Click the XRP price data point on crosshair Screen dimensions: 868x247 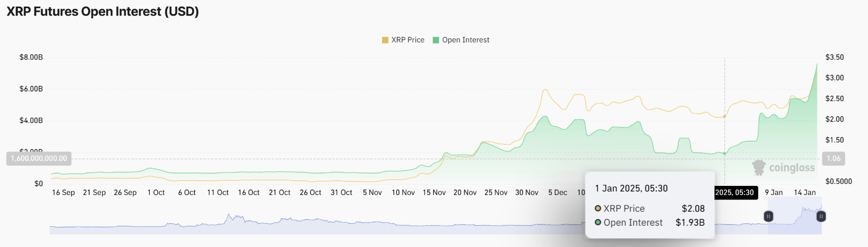(724, 116)
